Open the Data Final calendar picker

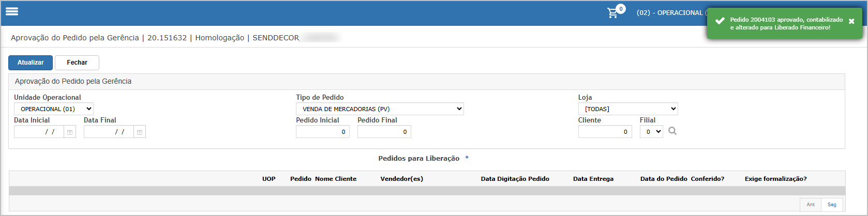tap(140, 132)
